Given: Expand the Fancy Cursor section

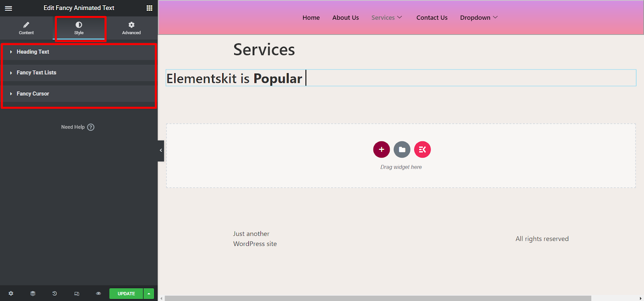Looking at the screenshot, I should pyautogui.click(x=79, y=94).
